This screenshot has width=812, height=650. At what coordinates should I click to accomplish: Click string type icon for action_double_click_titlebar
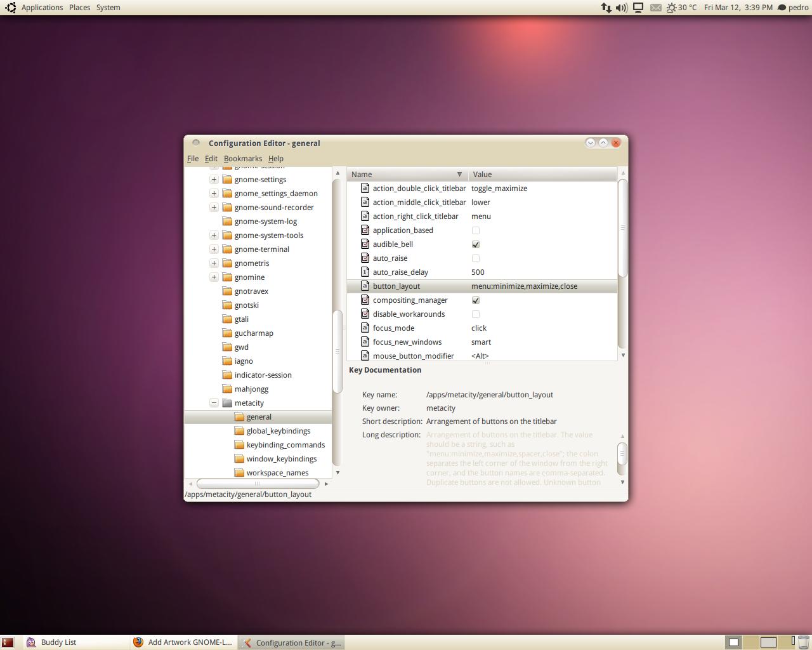point(365,188)
